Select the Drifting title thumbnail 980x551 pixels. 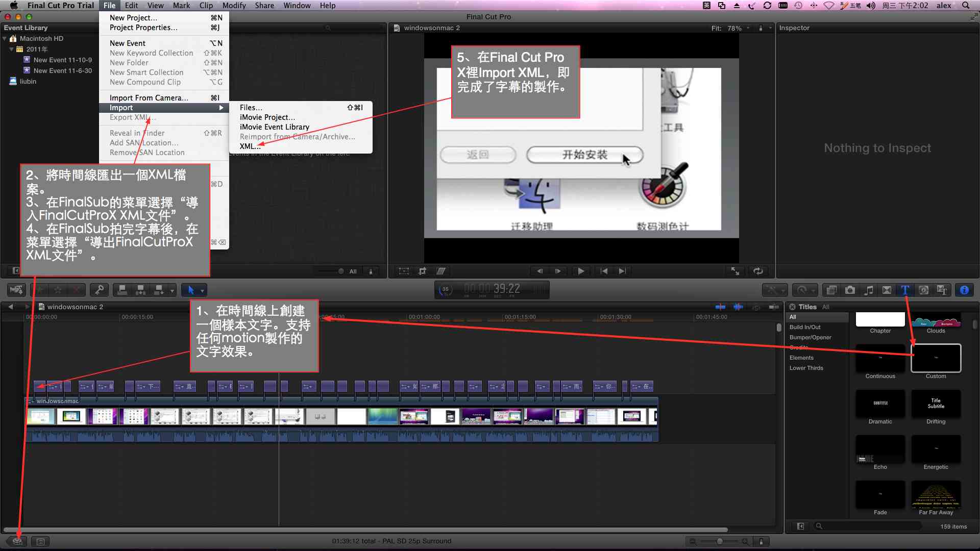click(x=936, y=404)
